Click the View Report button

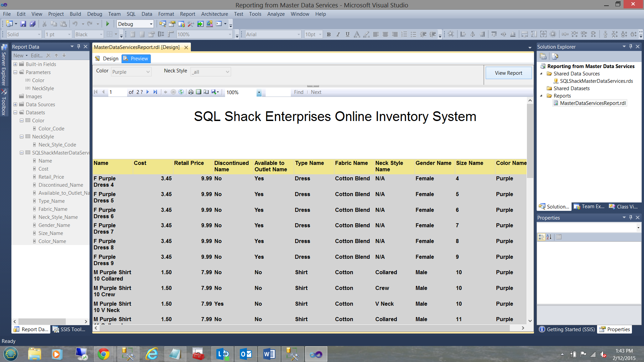coord(508,73)
